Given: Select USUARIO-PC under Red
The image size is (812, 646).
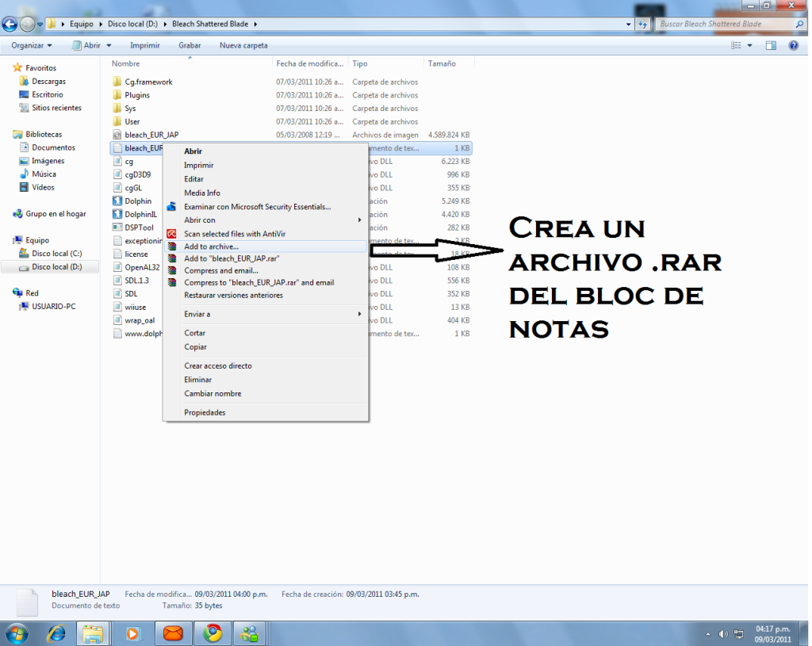Looking at the screenshot, I should point(53,307).
